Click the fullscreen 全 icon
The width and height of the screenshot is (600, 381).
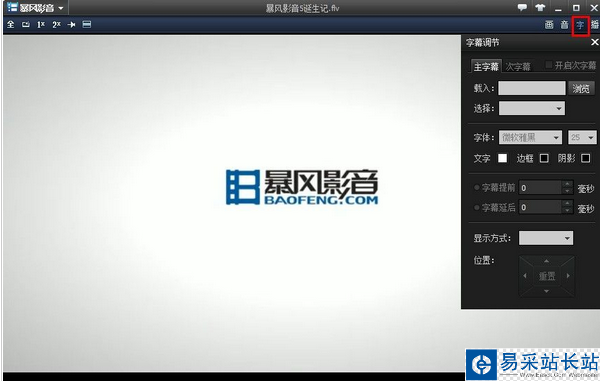pyautogui.click(x=11, y=24)
